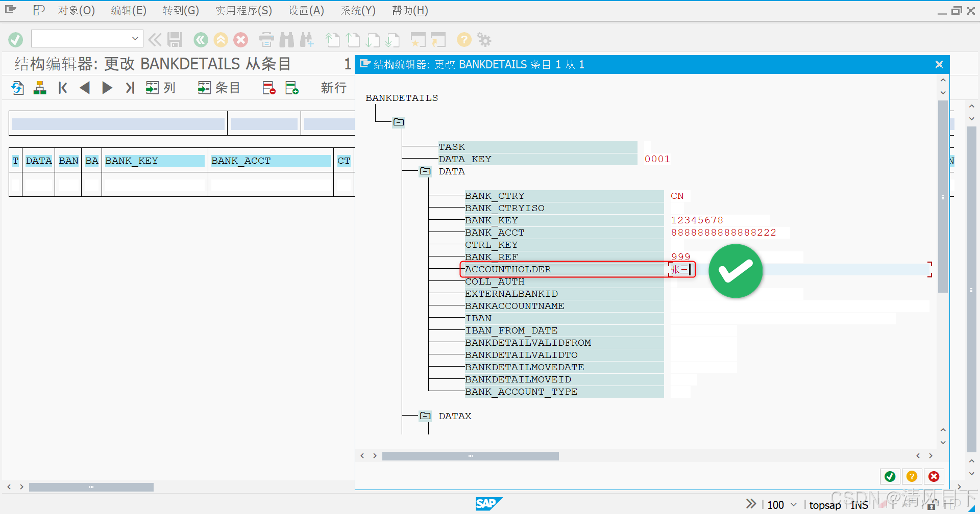This screenshot has width=980, height=514.
Task: Collapse the DATA folder node
Action: (425, 171)
